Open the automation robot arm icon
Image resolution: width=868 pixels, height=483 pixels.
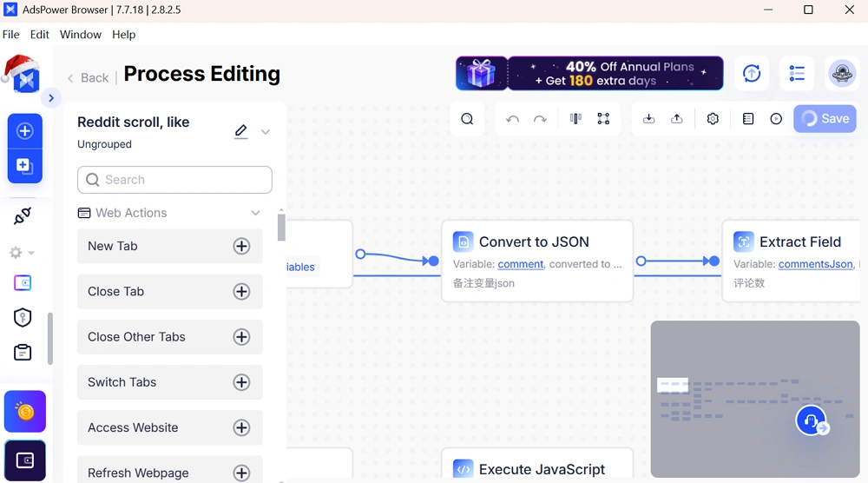(23, 215)
